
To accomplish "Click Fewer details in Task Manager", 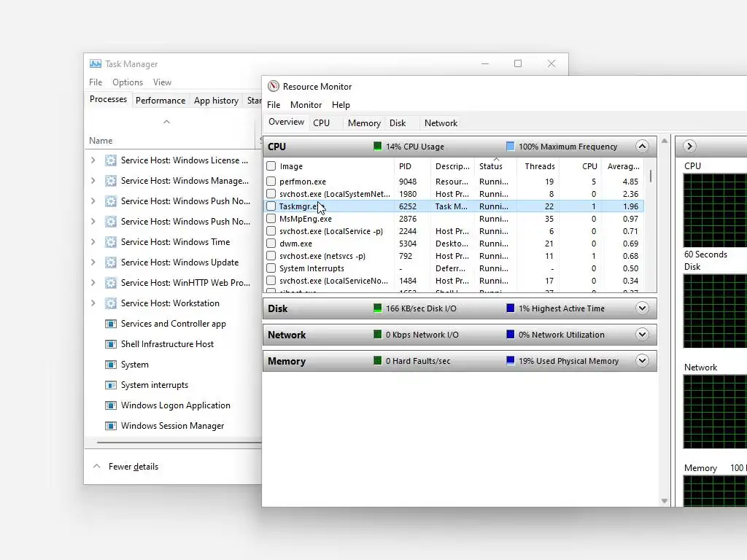I will coord(133,467).
